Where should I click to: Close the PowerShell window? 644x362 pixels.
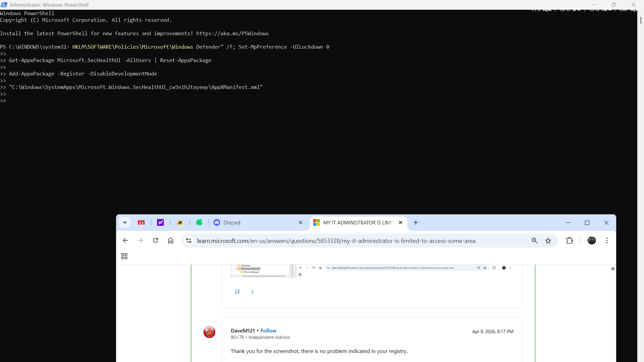click(634, 5)
